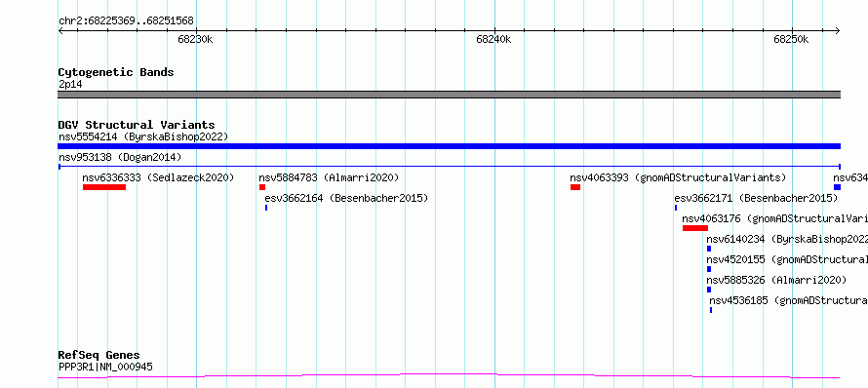Click the nsv4520155 variant label
The height and width of the screenshot is (388, 868).
coord(787,259)
